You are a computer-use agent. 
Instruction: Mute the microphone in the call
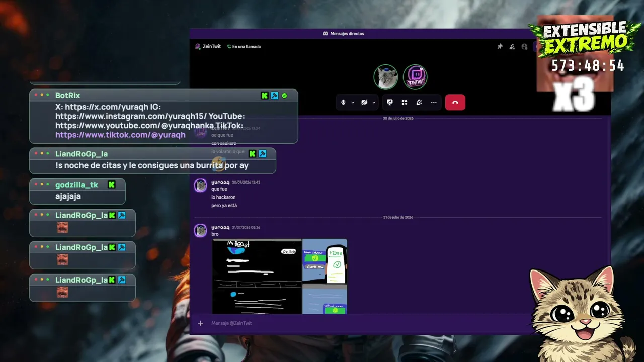(x=343, y=102)
